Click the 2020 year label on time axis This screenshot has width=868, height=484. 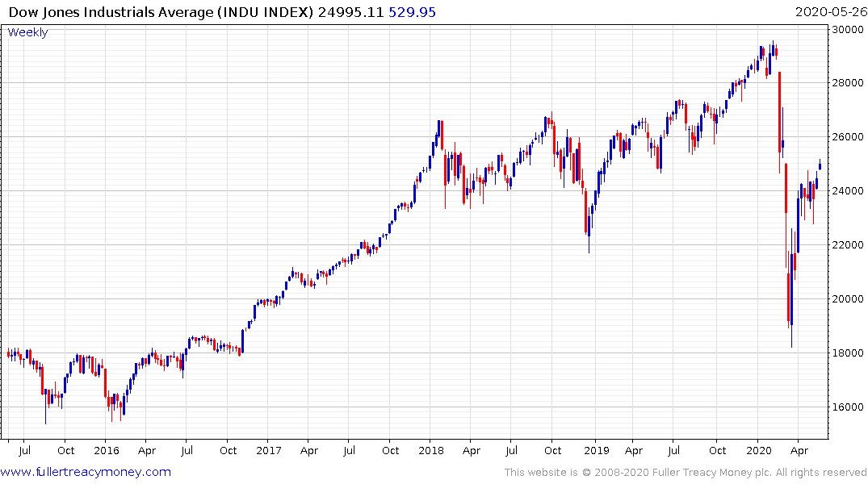tap(758, 450)
